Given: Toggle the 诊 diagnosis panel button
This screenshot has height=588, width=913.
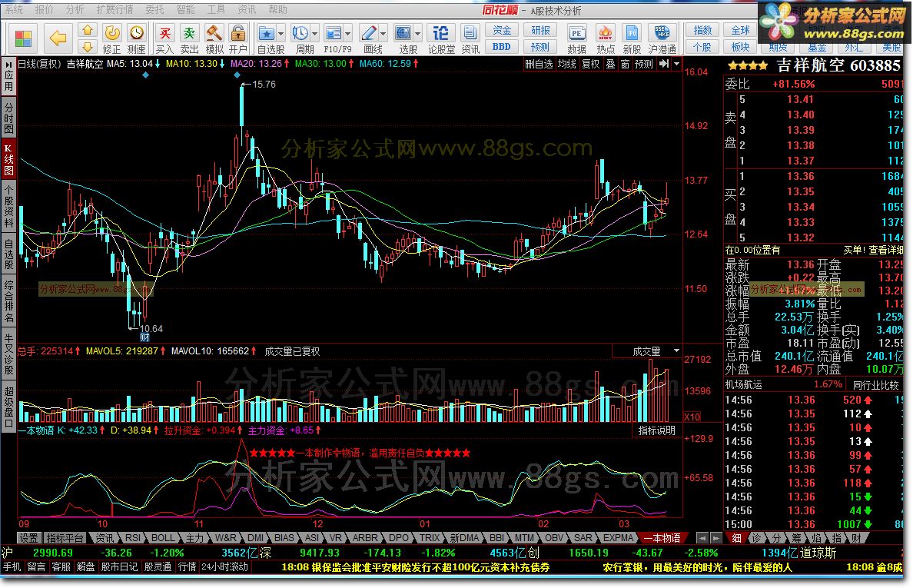Looking at the screenshot, I should [x=755, y=538].
